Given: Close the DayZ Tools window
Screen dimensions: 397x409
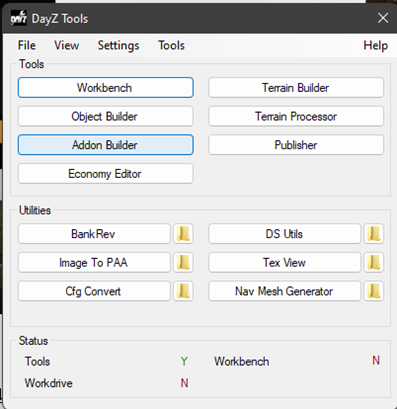Looking at the screenshot, I should tap(383, 18).
